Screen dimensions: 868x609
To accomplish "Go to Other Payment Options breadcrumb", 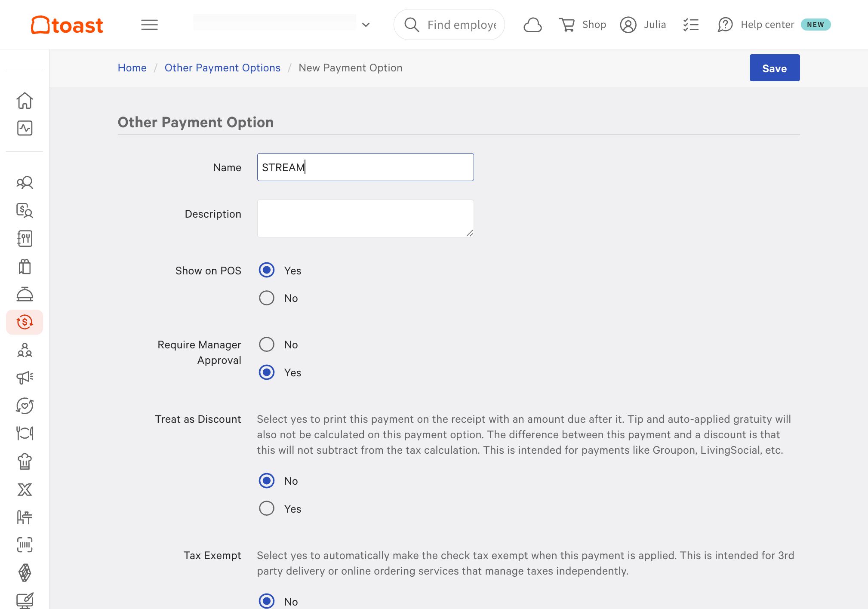I will (222, 68).
